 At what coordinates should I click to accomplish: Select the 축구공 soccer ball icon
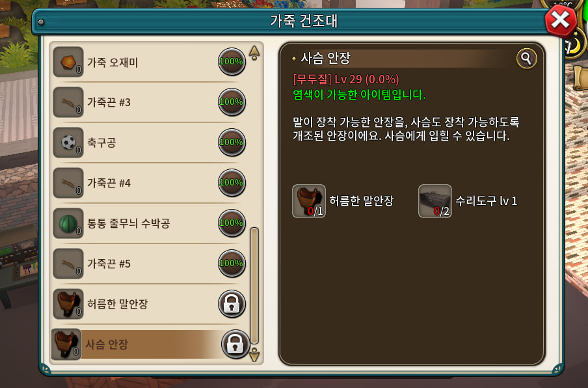tap(68, 143)
